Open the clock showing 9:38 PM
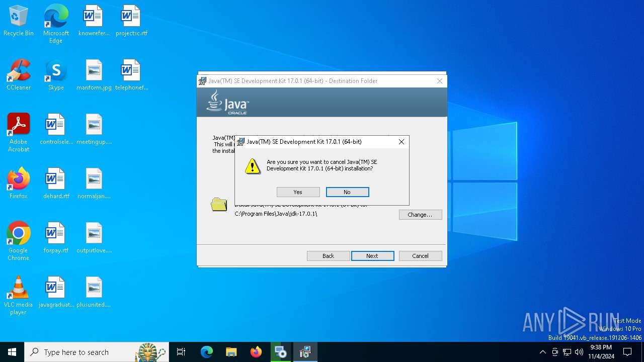 (601, 352)
